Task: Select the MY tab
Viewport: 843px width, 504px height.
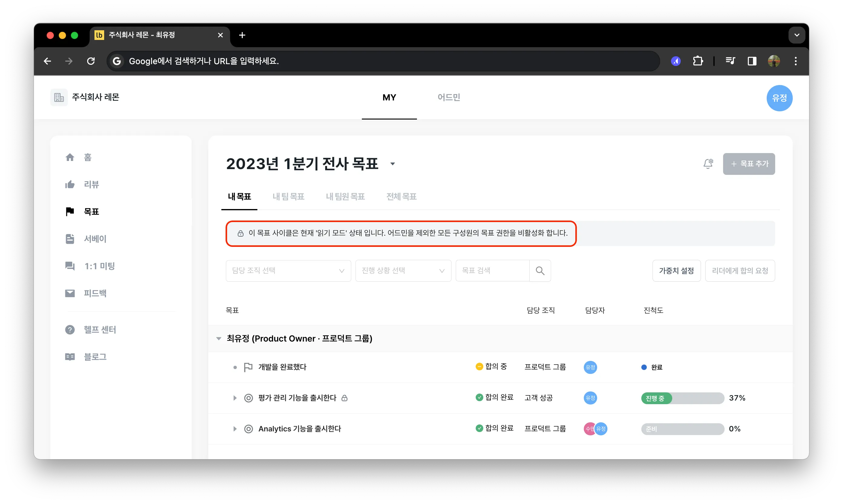Action: click(389, 97)
